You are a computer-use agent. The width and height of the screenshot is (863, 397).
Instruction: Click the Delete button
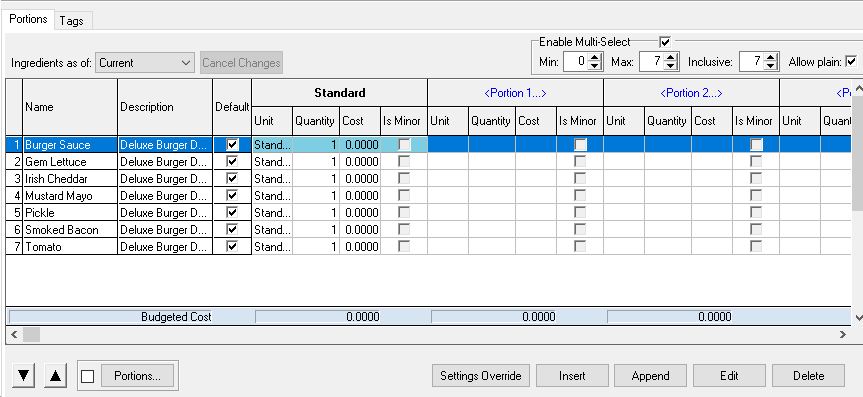809,376
